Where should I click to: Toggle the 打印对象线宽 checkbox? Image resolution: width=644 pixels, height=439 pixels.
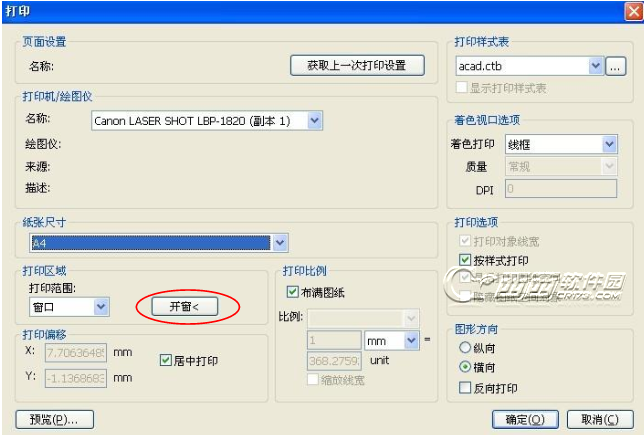pos(465,241)
